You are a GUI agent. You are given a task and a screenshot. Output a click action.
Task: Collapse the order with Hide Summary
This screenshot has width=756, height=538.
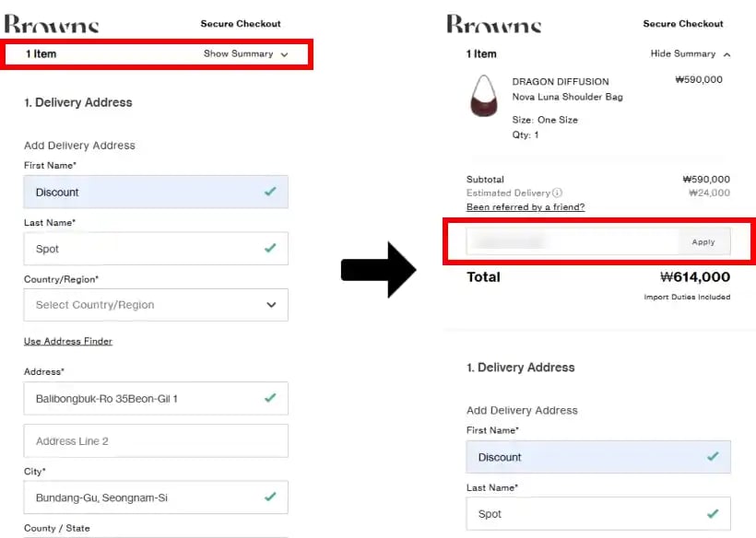(x=690, y=54)
